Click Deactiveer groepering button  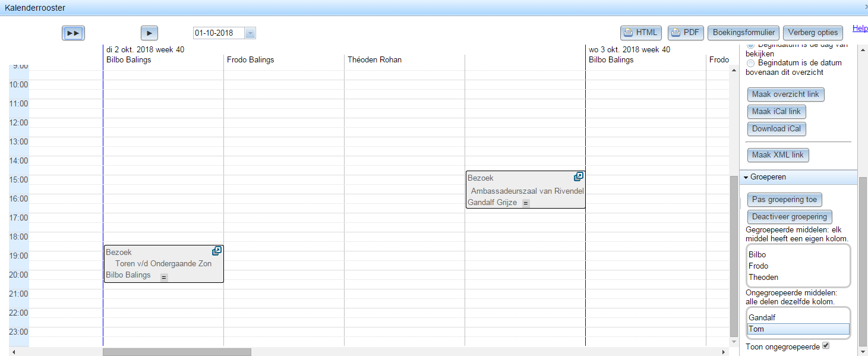tap(789, 216)
